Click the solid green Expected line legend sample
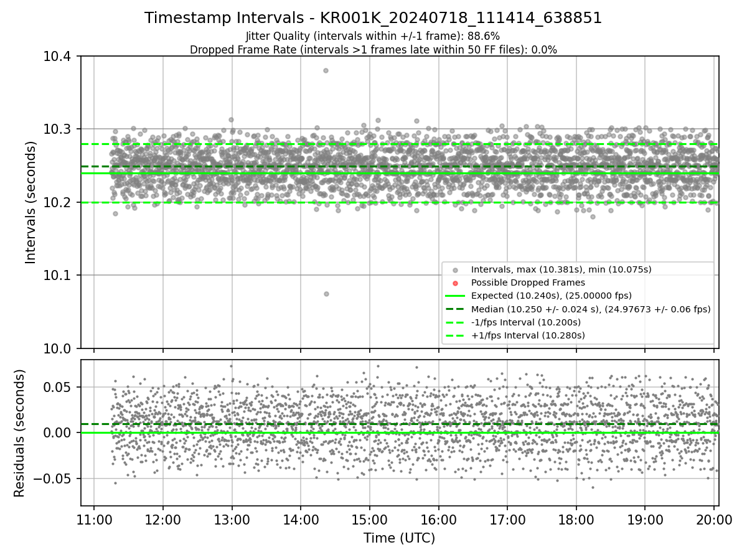The width and height of the screenshot is (747, 560). click(455, 296)
